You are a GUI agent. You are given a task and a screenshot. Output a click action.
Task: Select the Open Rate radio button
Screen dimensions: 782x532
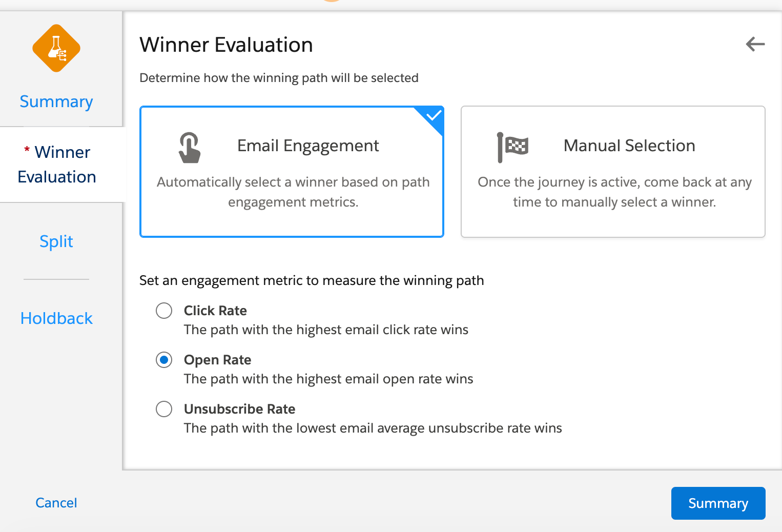click(x=164, y=360)
